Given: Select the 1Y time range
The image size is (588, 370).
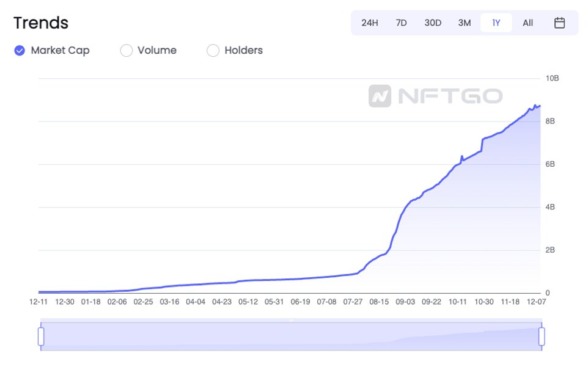Looking at the screenshot, I should pos(496,23).
